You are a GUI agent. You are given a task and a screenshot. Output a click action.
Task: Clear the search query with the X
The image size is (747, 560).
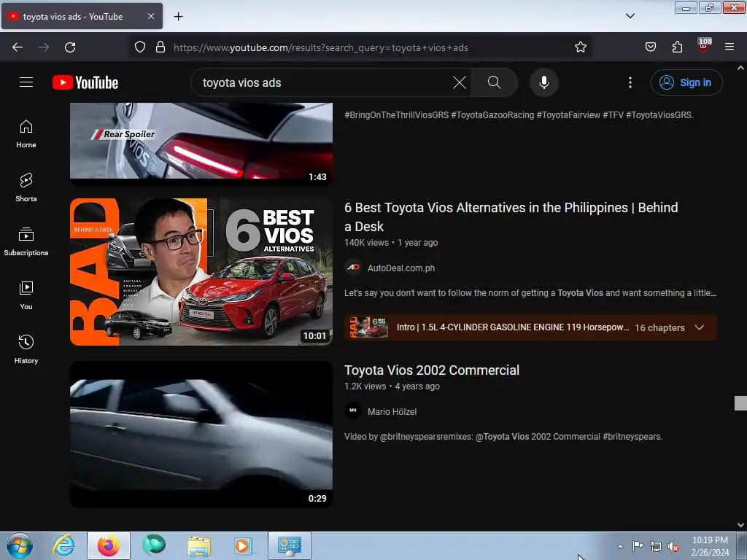[x=460, y=82]
